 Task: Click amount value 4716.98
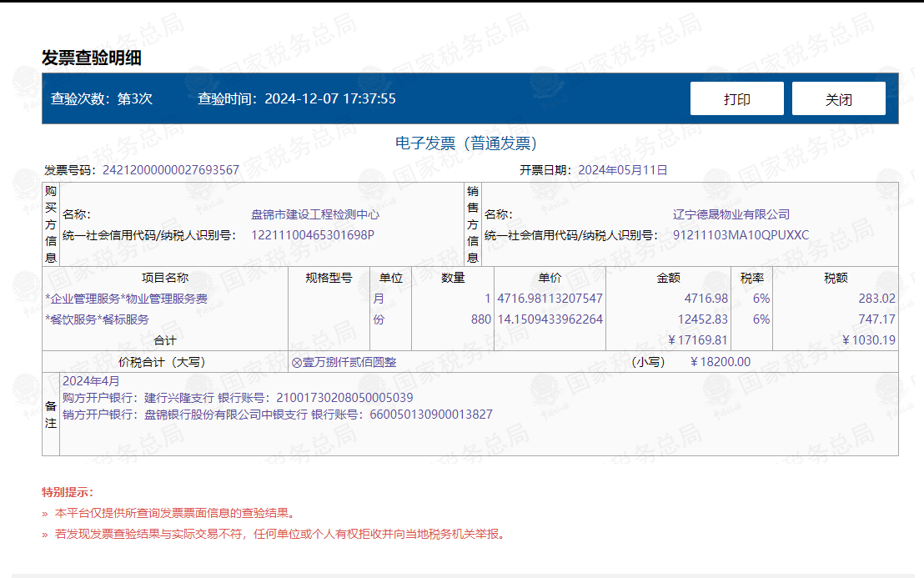pyautogui.click(x=706, y=299)
